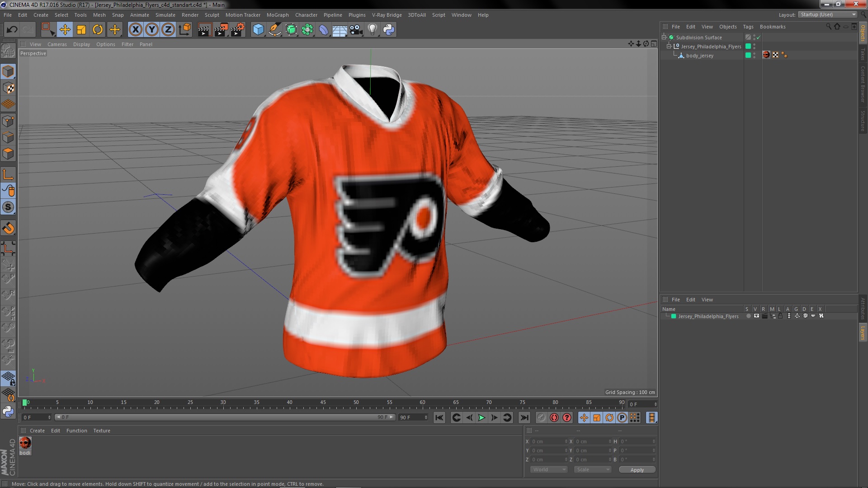The height and width of the screenshot is (488, 868).
Task: Click the preview range slider bar
Action: [225, 418]
